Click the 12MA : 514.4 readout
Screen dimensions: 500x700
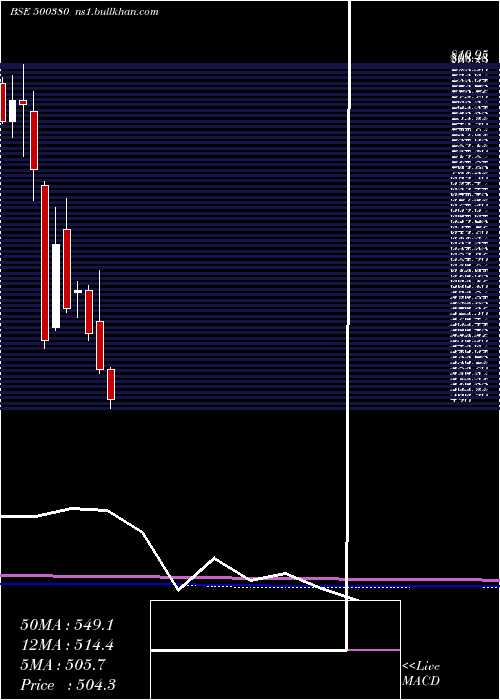pos(67,645)
